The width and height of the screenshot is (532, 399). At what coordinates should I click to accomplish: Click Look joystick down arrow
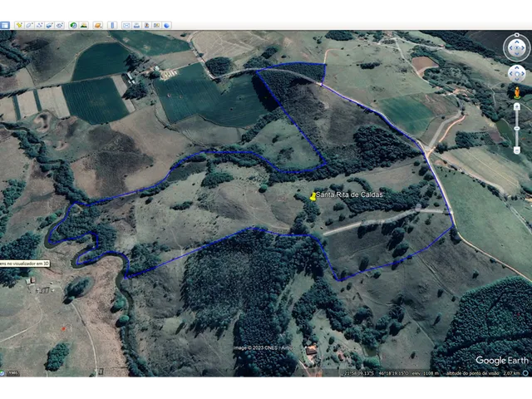coord(516,54)
